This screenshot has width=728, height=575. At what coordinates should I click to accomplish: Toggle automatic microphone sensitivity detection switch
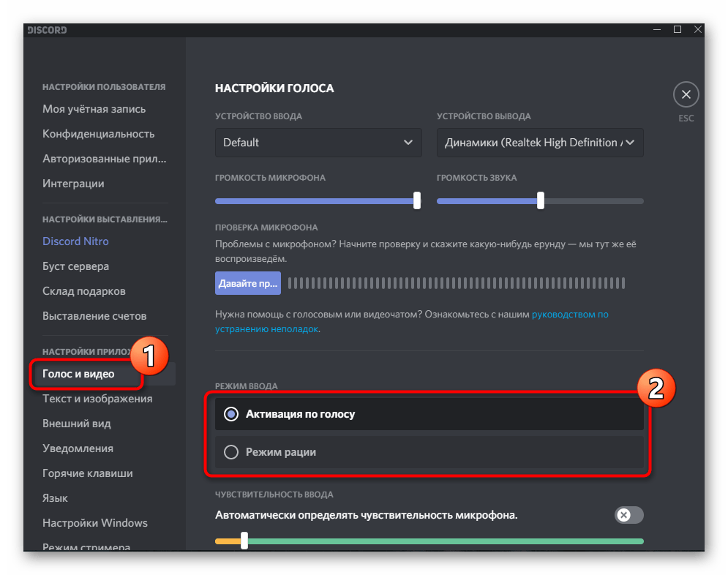pyautogui.click(x=629, y=515)
